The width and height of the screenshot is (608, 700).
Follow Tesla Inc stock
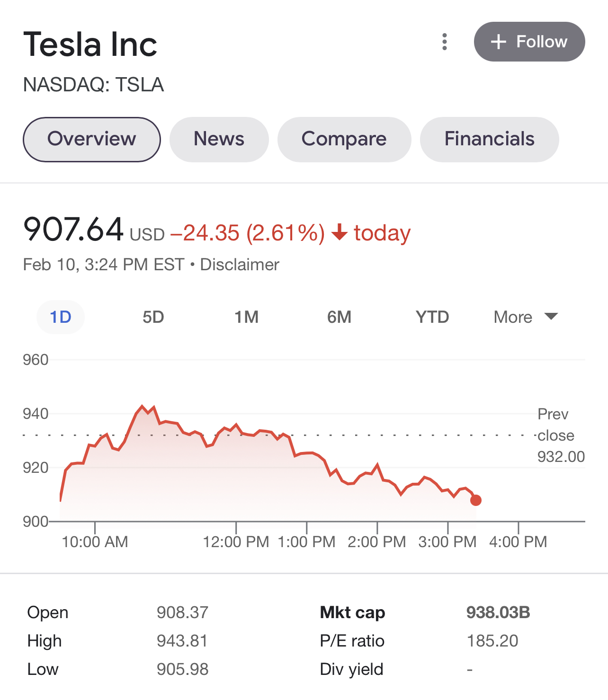529,42
